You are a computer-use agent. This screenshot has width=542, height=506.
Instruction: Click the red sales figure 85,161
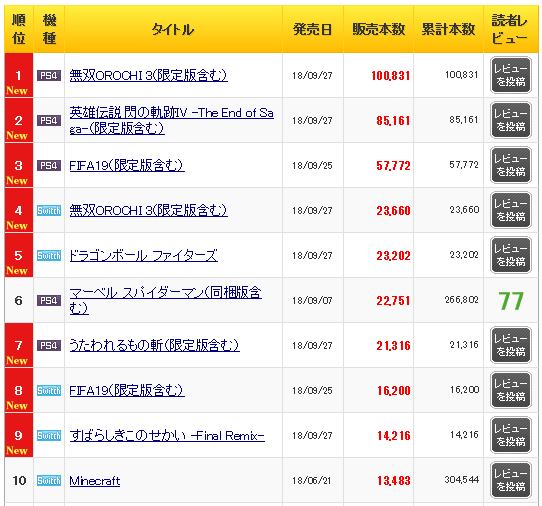(393, 121)
